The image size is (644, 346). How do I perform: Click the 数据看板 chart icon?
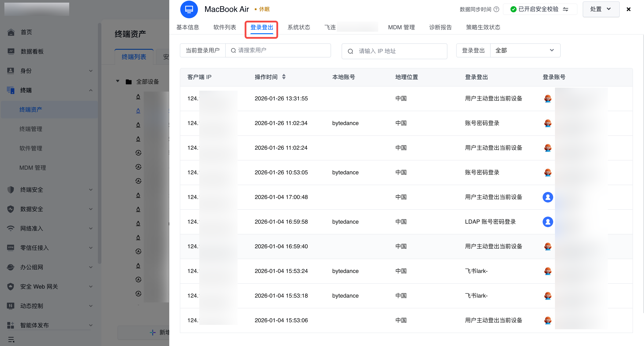coord(11,52)
